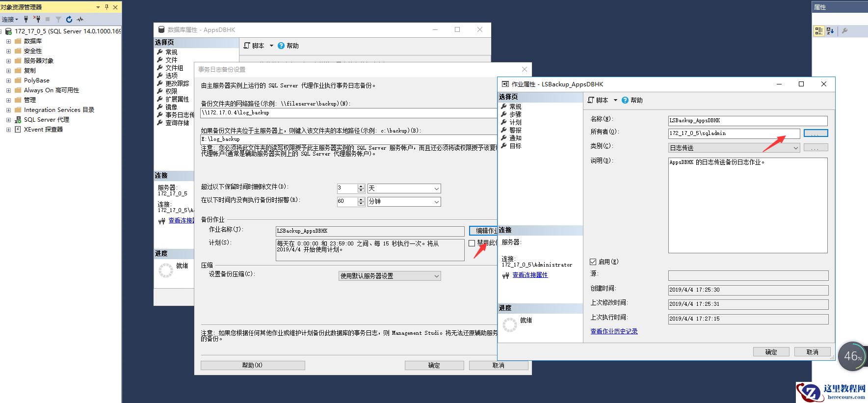Open the 连接 dropdown in Object Explorer
The image size is (868, 403).
click(10, 19)
